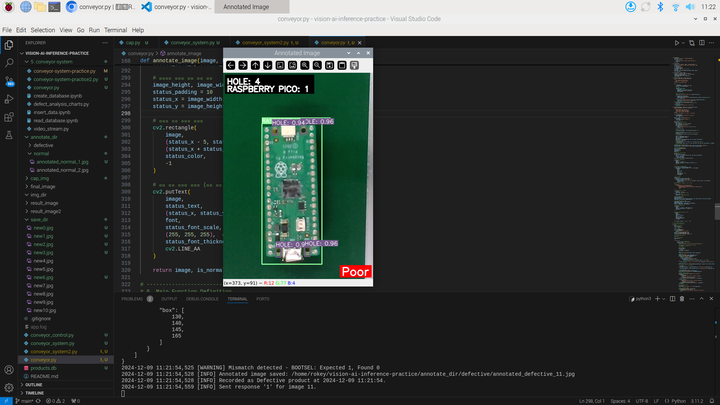Open the Raspberry Pi main menu
The image size is (720, 405).
tap(9, 7)
